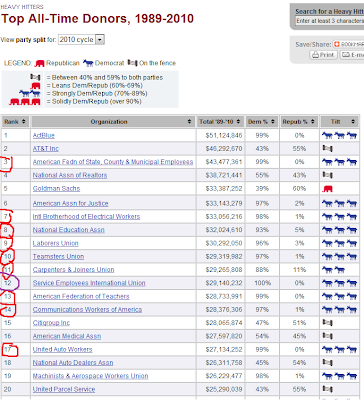Click the Bookmark share button

[x=349, y=44]
